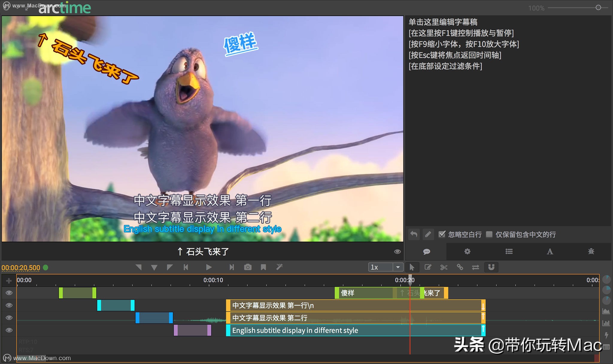Viewport: 613px width, 364px height.
Task: Switch to the list view tab
Action: point(509,251)
